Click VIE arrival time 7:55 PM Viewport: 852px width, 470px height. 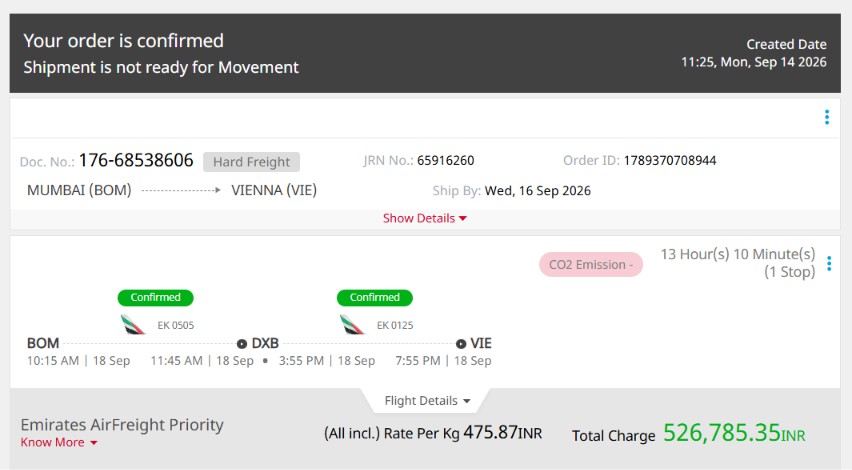418,361
